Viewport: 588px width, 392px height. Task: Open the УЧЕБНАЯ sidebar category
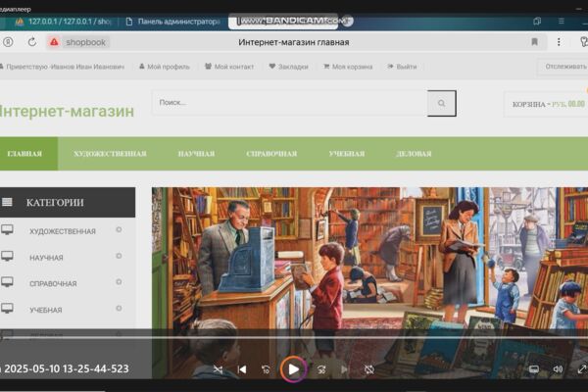46,311
